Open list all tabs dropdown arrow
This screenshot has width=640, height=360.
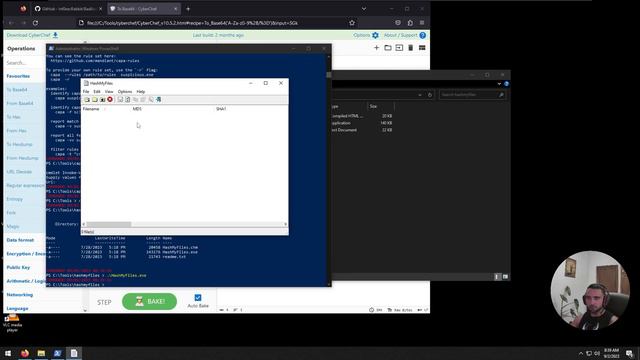(x=364, y=9)
